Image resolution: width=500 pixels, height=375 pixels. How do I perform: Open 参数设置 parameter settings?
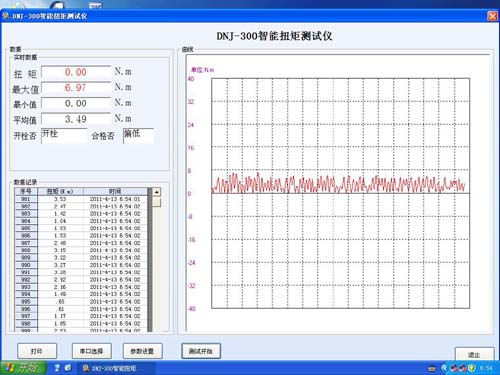[142, 351]
